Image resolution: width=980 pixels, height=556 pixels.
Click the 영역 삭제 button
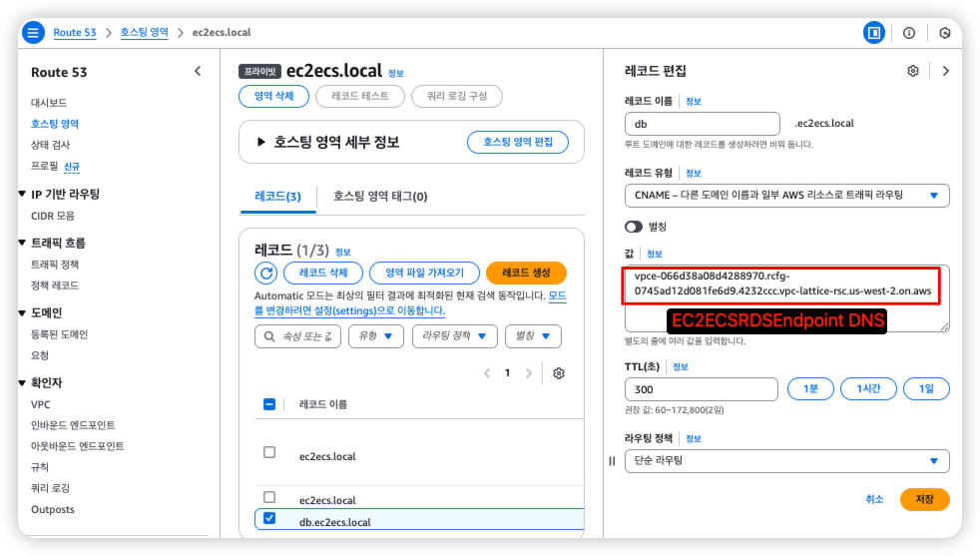tap(273, 96)
